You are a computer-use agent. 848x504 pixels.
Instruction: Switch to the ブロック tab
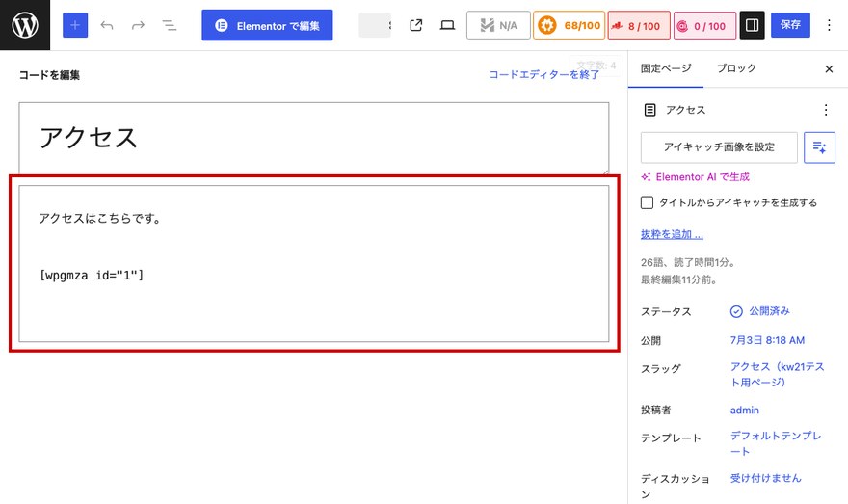736,68
